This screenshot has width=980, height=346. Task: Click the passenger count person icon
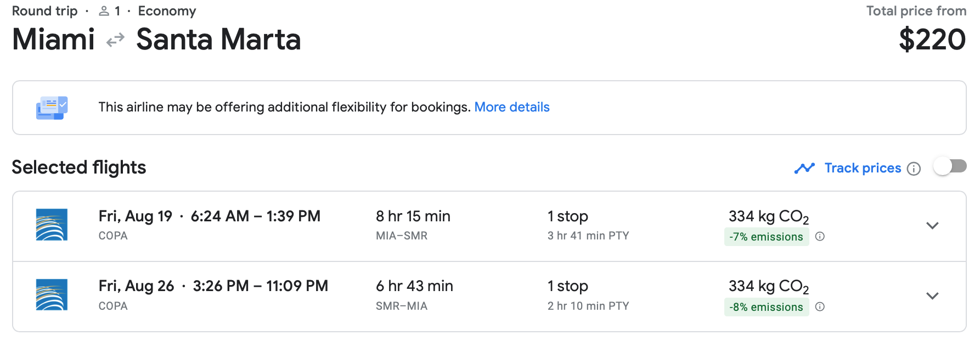104,11
